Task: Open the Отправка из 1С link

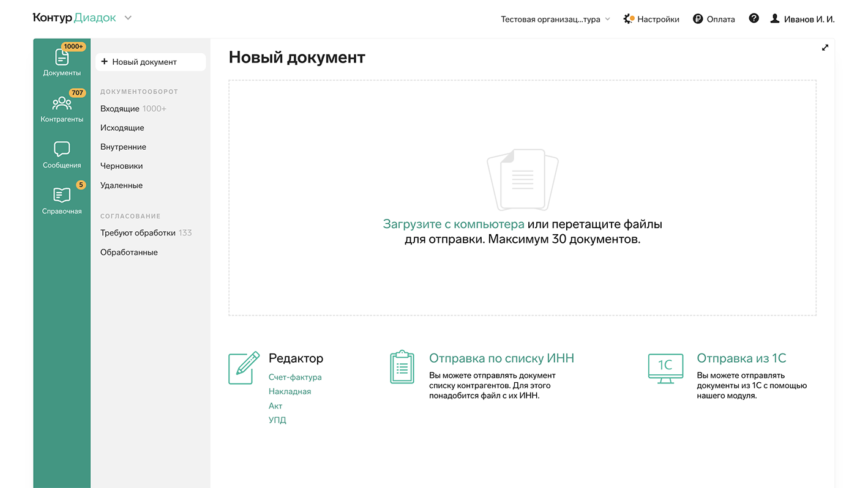Action: tap(741, 358)
